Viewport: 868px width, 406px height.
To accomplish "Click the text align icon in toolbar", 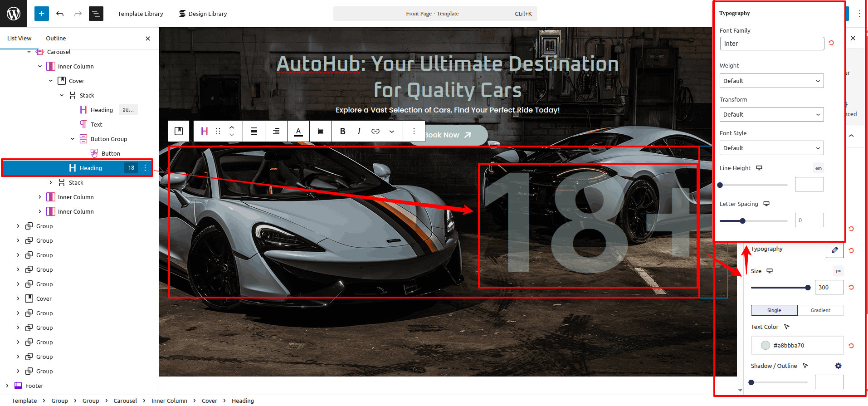I will (x=276, y=131).
